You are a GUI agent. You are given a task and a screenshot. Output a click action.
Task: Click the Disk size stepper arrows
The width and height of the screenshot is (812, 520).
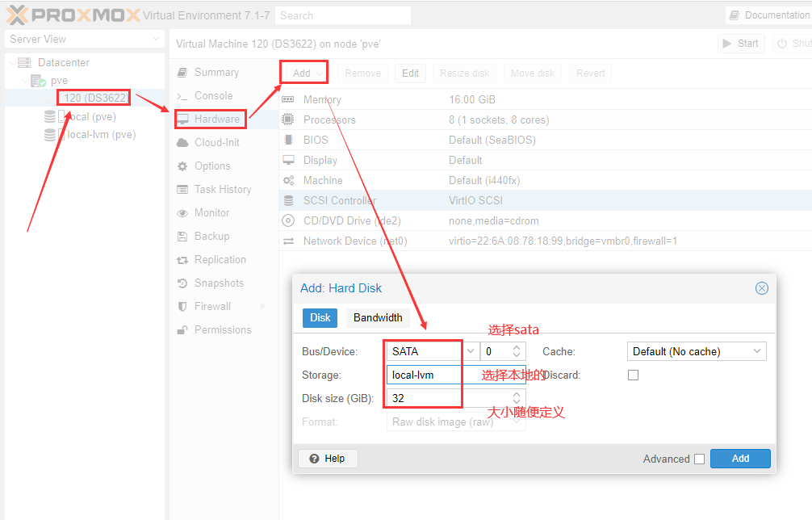click(x=517, y=398)
